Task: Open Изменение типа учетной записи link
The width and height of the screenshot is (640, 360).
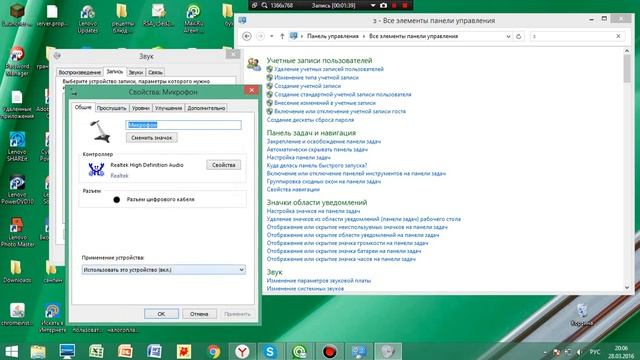Action: click(x=316, y=77)
